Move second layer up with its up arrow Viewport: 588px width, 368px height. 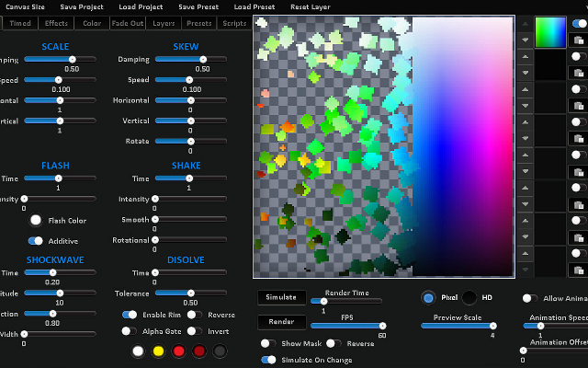click(525, 56)
